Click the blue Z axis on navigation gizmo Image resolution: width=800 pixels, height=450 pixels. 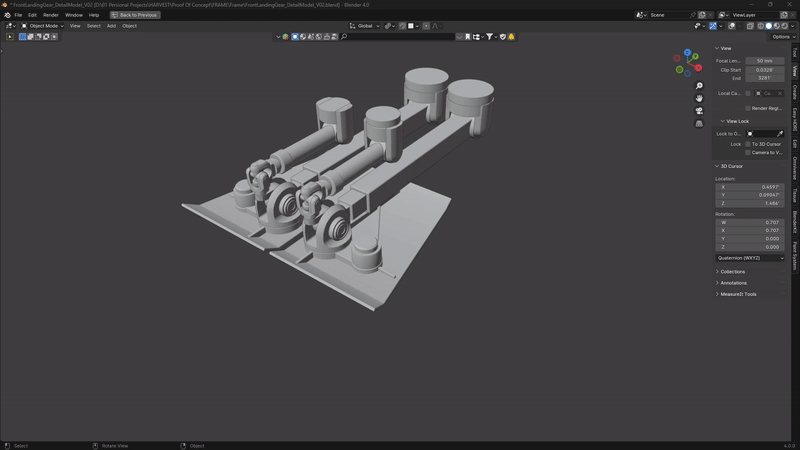[x=687, y=53]
